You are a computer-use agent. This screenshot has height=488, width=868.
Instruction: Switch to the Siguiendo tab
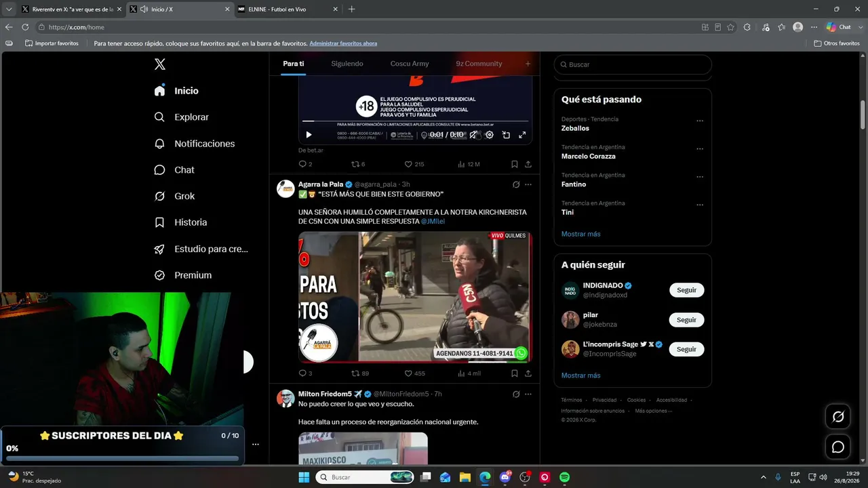coord(347,64)
